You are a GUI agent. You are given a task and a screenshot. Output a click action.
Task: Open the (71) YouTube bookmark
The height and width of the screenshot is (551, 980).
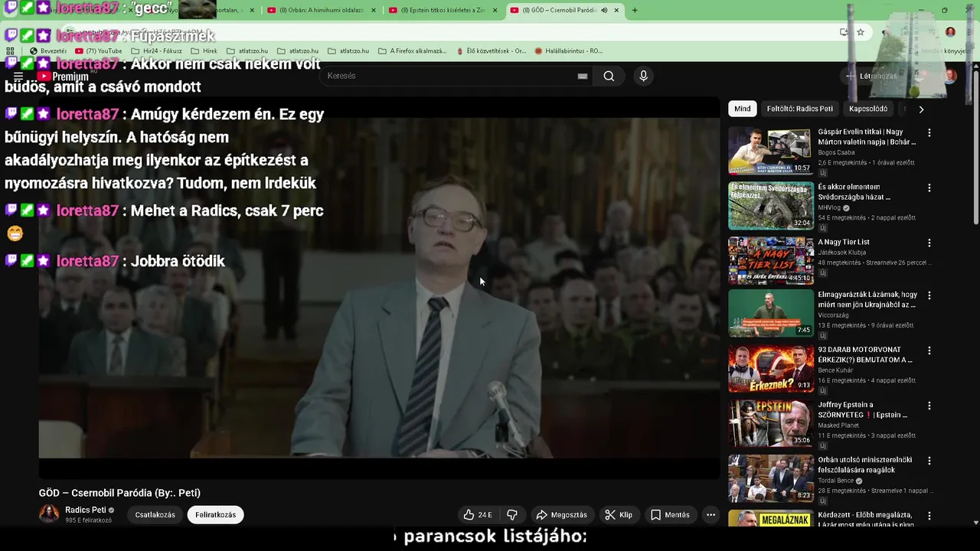pos(99,51)
